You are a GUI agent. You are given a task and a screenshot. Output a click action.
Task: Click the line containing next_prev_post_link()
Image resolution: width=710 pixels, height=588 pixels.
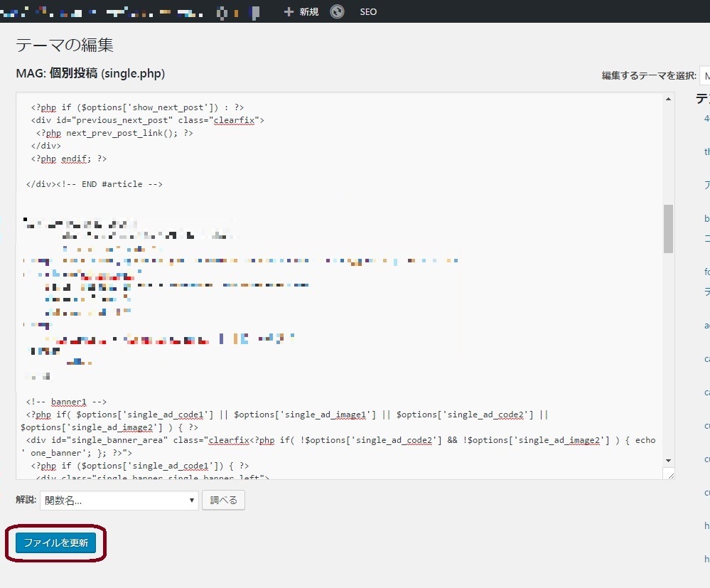[x=114, y=133]
